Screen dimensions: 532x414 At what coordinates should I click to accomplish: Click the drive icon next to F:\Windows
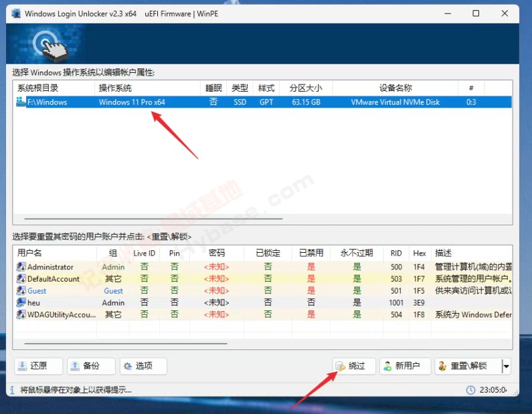coord(21,102)
